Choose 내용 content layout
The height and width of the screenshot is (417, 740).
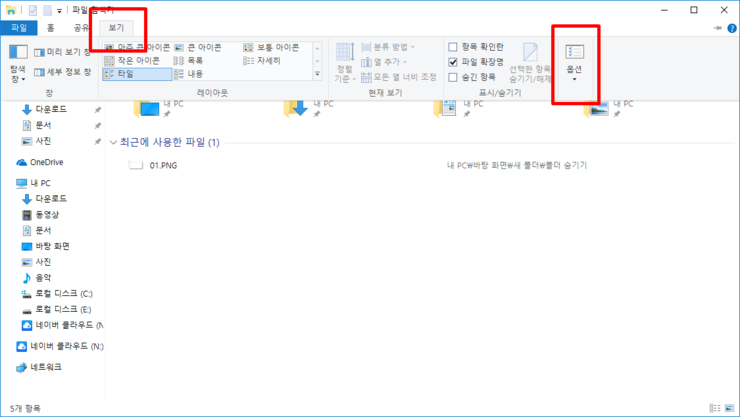pyautogui.click(x=188, y=74)
